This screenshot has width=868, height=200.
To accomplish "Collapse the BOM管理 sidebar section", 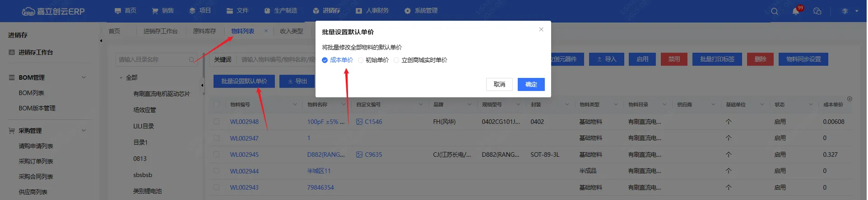I will (84, 77).
